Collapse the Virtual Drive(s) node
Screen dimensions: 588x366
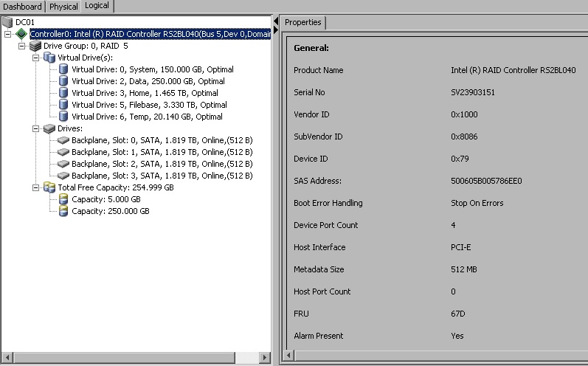36,58
